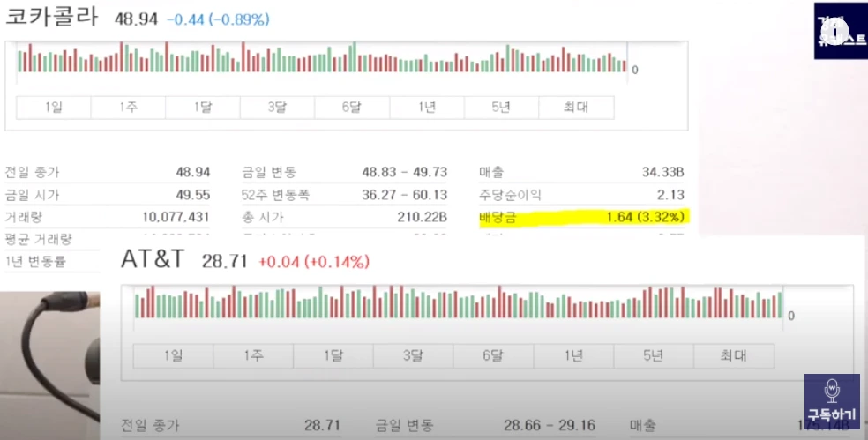Click the highlighted 배당금 label
This screenshot has width=868, height=440.
(x=498, y=218)
